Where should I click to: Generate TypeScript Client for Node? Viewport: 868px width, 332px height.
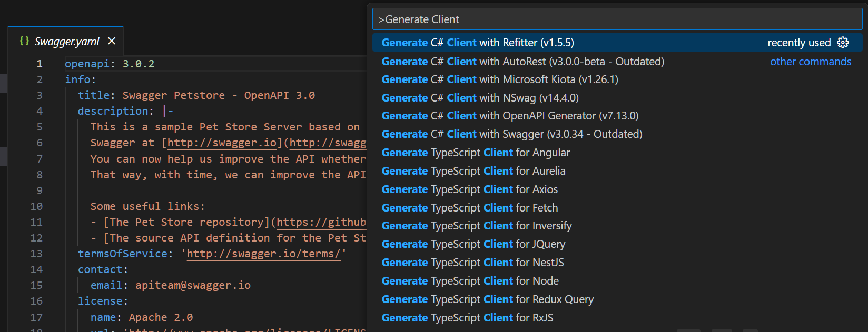point(617,281)
